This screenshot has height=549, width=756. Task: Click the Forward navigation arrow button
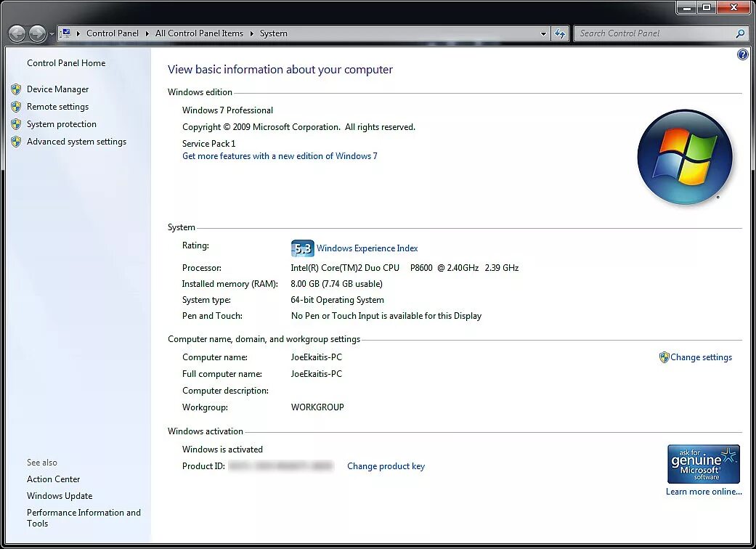coord(38,33)
